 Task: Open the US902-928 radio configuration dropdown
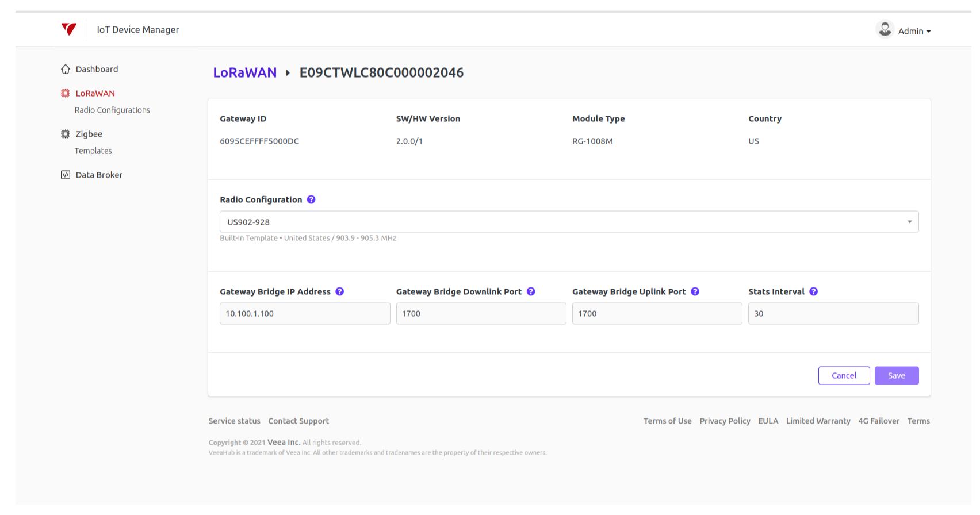pyautogui.click(x=569, y=222)
